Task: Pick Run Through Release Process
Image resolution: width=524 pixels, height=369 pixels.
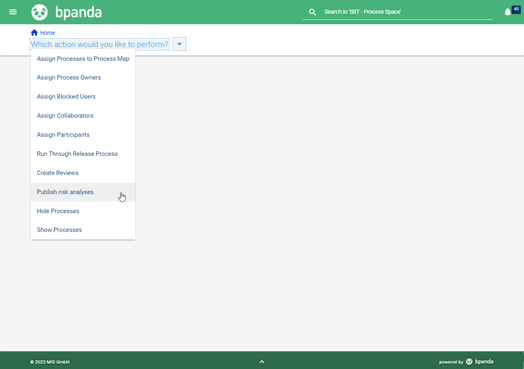Action: 83,154
